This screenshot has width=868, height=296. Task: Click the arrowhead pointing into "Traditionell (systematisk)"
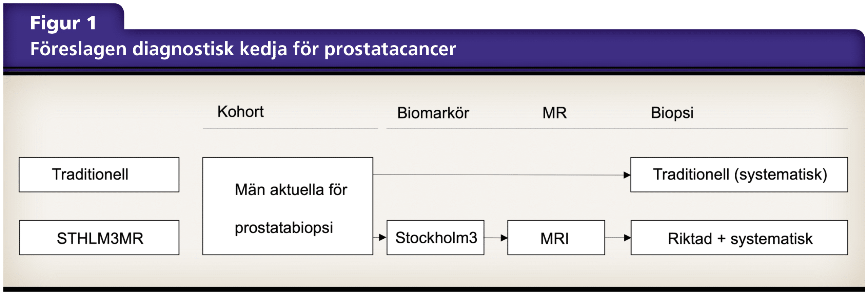point(627,175)
